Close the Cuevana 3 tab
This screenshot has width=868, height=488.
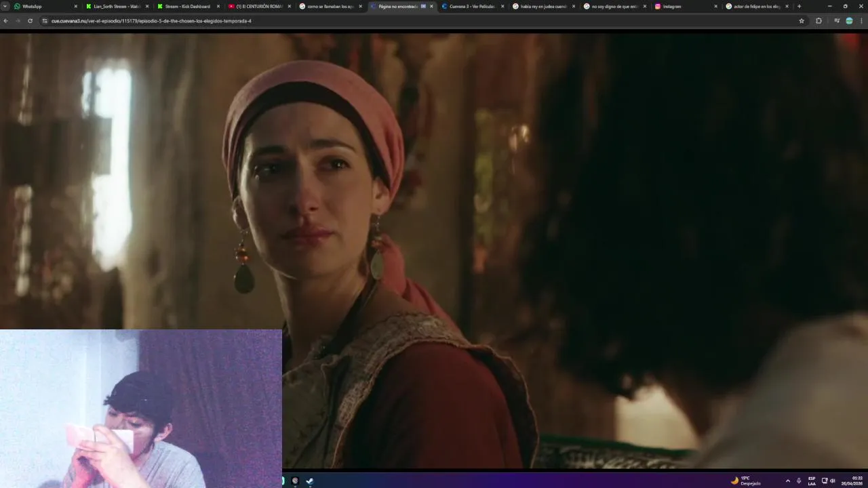coord(502,6)
